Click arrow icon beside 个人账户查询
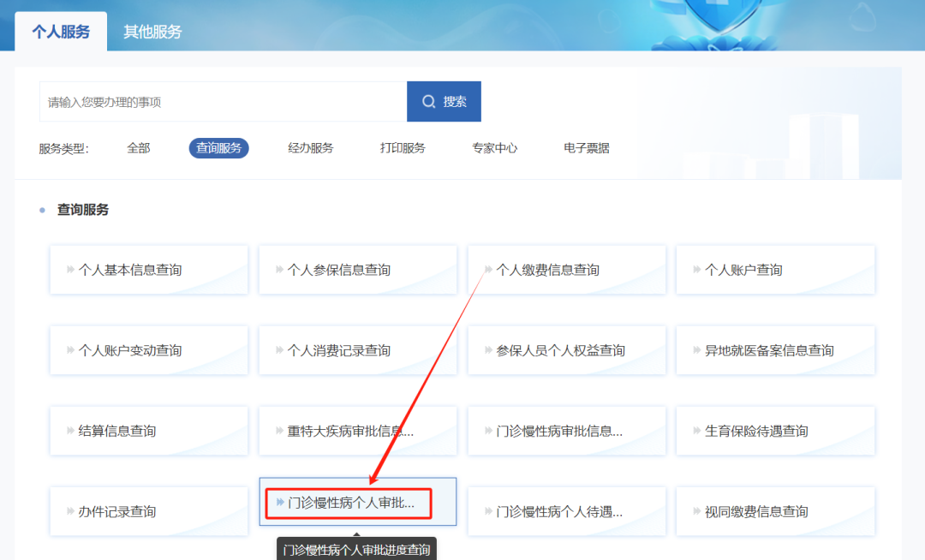This screenshot has width=925, height=560. [x=697, y=270]
